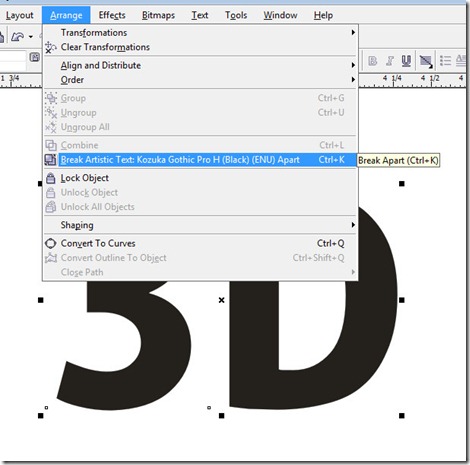The image size is (470, 465).
Task: Click the Break Apart icon
Action: 51,160
